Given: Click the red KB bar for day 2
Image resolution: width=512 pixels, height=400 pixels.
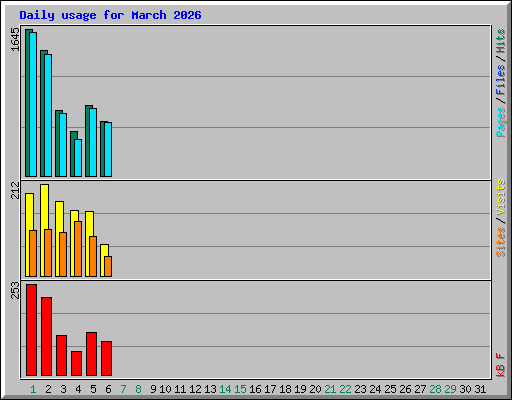Looking at the screenshot, I should 46,337.
